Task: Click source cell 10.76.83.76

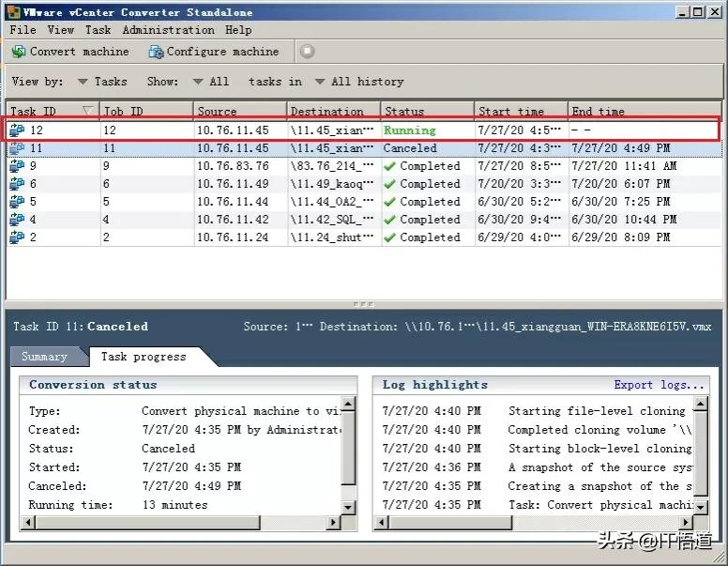Action: pos(233,166)
